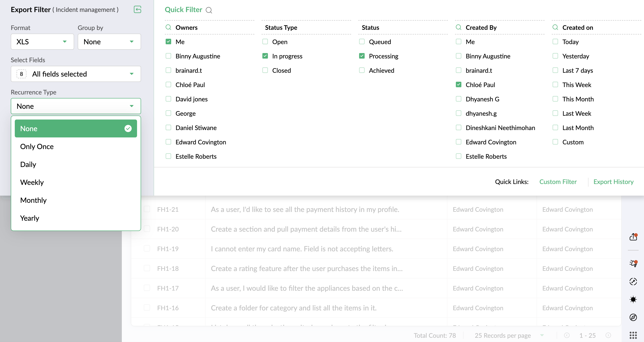
Task: Uncheck the Owners 'Me' checkbox
Action: click(168, 42)
